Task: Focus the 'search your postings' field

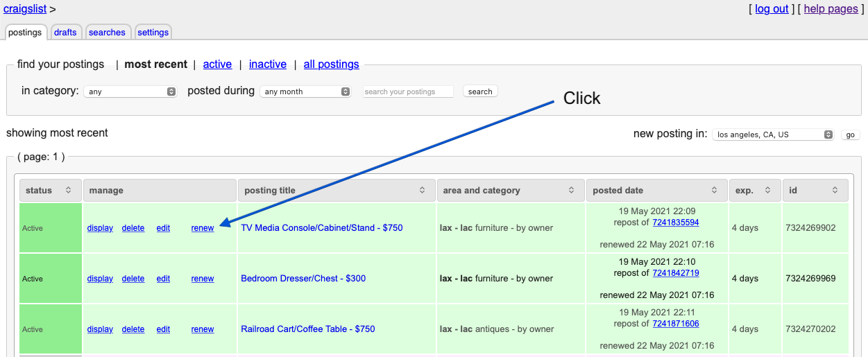Action: click(x=408, y=92)
